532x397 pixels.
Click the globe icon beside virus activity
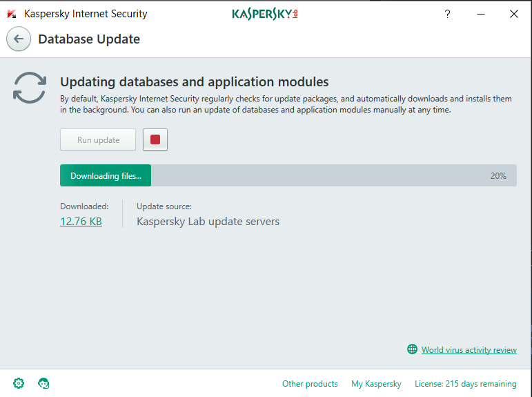pos(413,349)
